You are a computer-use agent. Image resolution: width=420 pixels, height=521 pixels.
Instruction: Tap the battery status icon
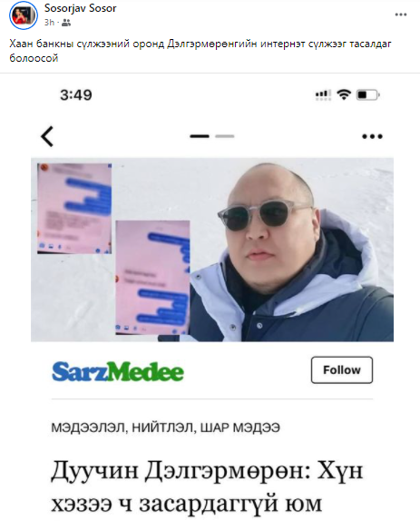pos(368,95)
